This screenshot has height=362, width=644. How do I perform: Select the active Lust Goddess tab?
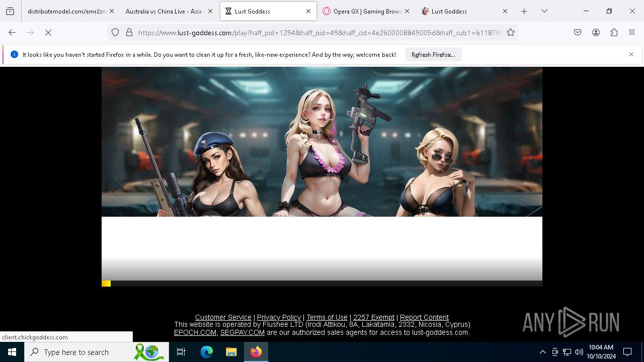[x=268, y=11]
